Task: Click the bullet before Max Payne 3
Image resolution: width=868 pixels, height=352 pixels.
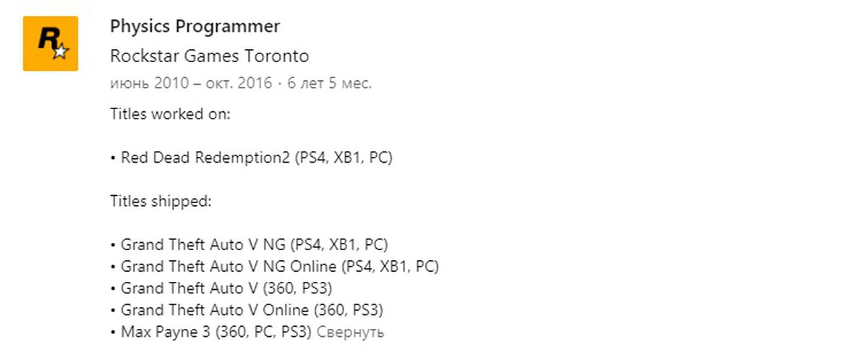Action: click(x=114, y=332)
